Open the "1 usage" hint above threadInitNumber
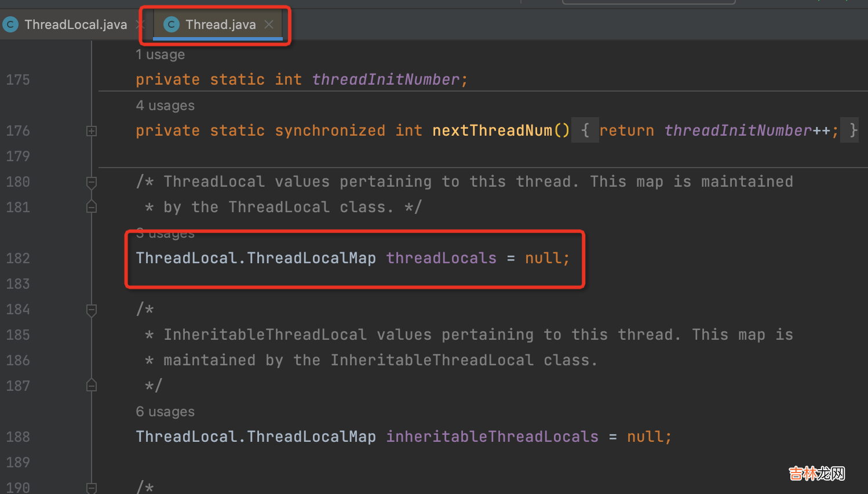This screenshot has height=494, width=868. [160, 55]
